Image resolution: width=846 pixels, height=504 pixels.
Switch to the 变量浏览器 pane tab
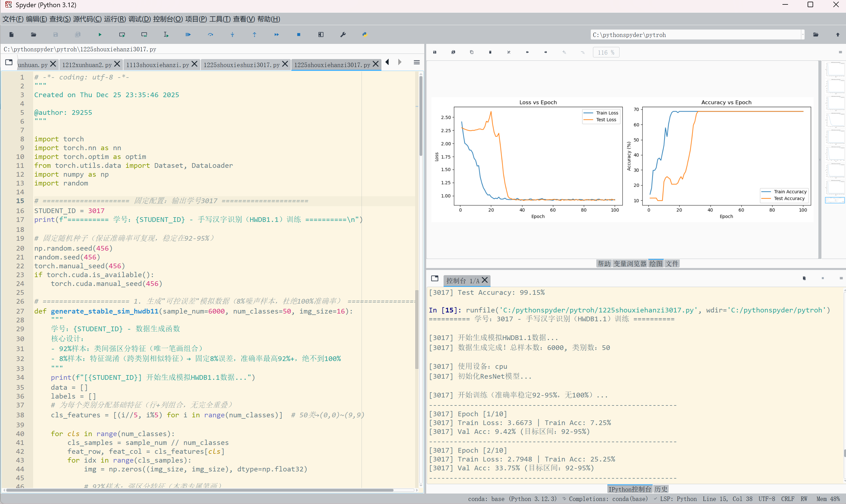629,264
